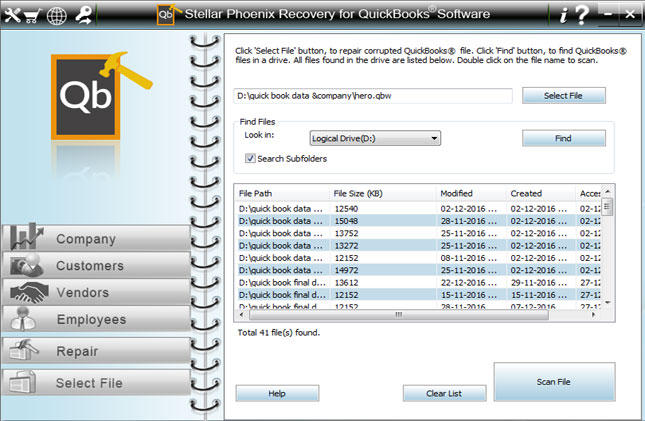Image resolution: width=645 pixels, height=421 pixels.
Task: Click the Company chart icon
Action: [x=27, y=237]
